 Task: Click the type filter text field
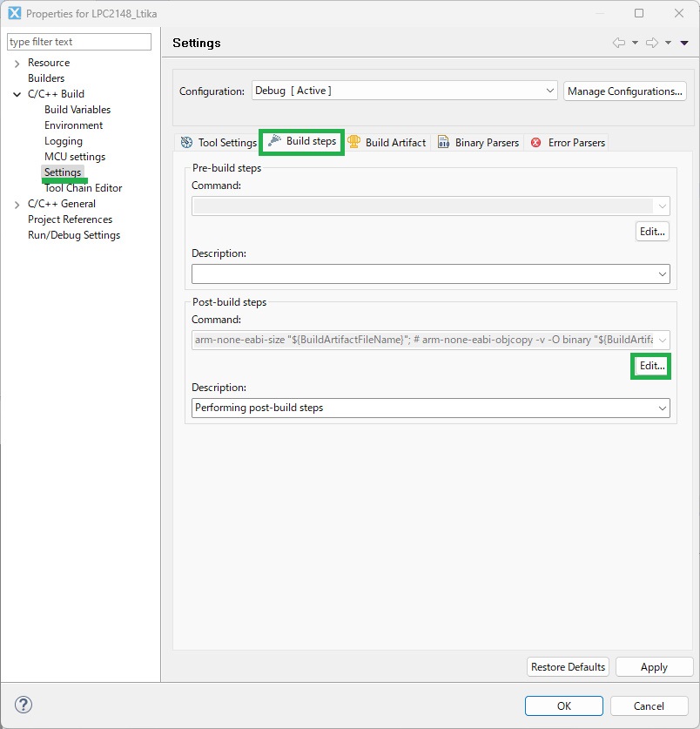point(79,42)
